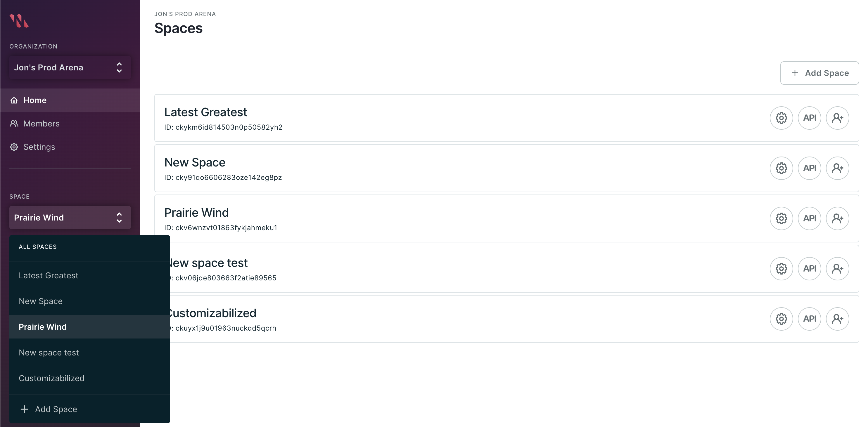Click Add Space button at top right

pos(819,73)
